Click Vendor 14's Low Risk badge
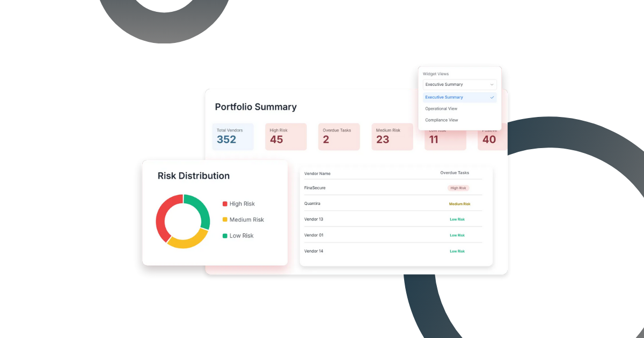 coord(457,251)
